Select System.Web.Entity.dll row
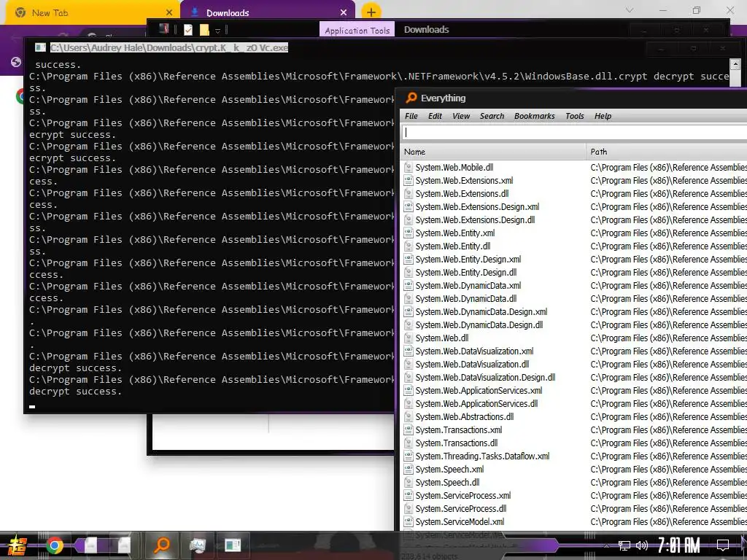 [573, 246]
